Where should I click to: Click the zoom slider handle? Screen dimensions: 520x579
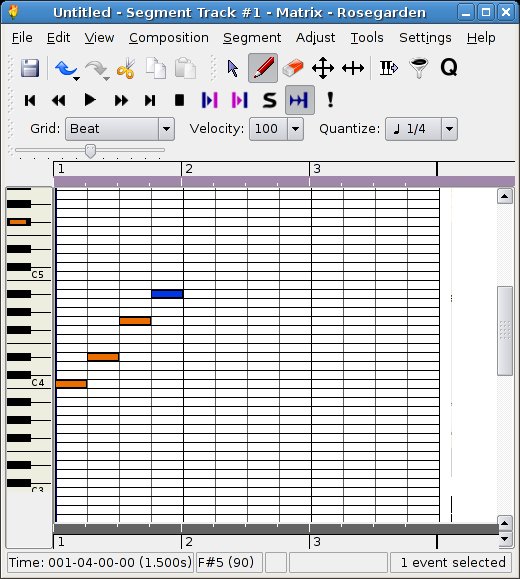tap(90, 151)
